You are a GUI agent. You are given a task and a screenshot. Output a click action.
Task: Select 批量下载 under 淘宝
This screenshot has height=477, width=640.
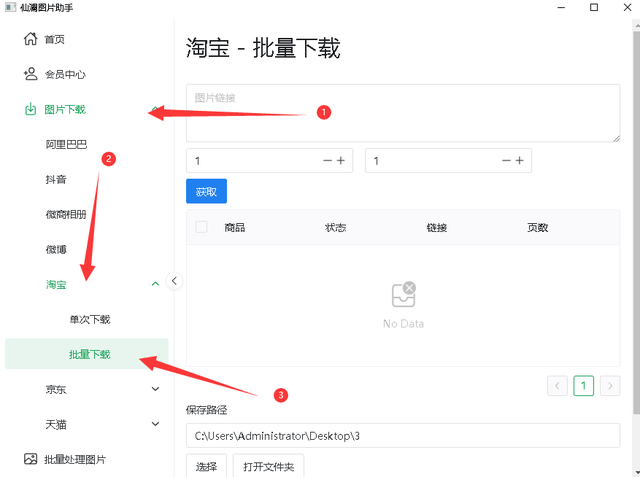[87, 354]
